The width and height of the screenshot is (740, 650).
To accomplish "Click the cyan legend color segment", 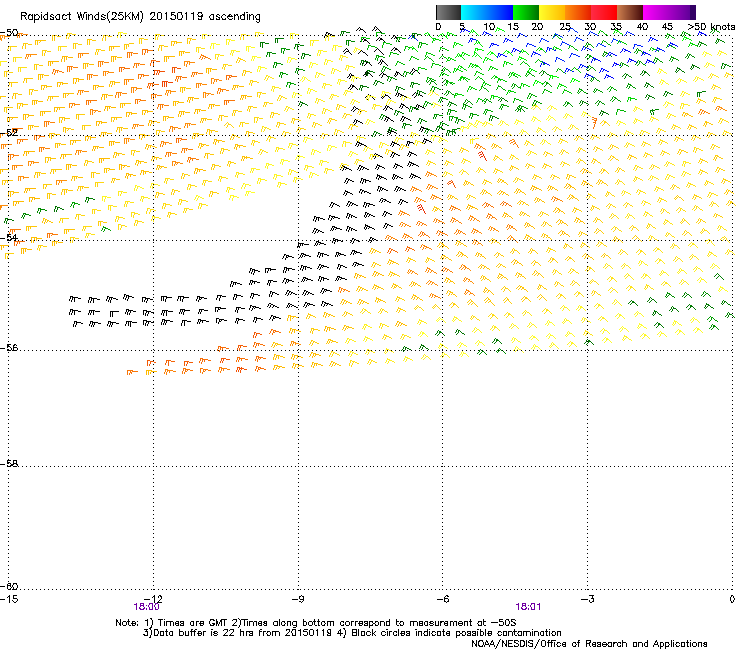I will coord(474,12).
